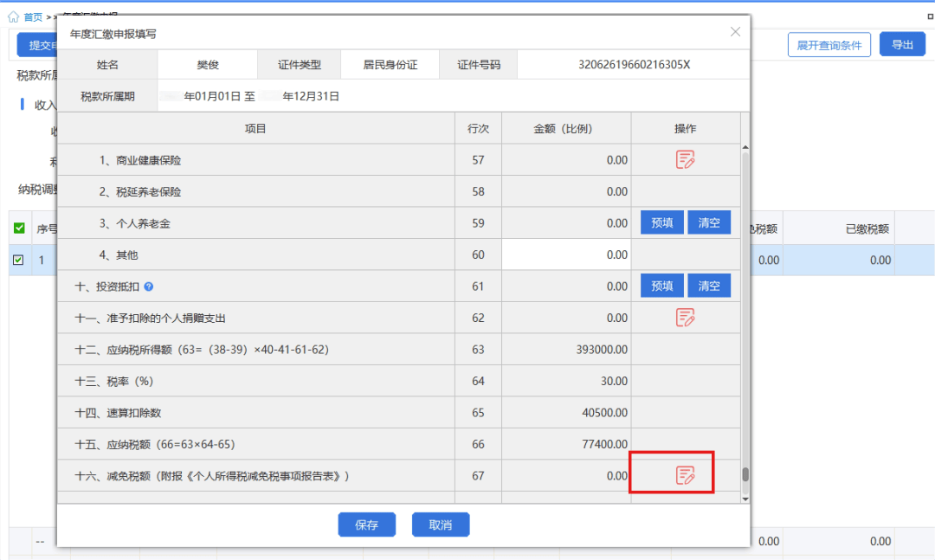
Task: Click 预填 on the 投资抵扣 row
Action: point(661,286)
